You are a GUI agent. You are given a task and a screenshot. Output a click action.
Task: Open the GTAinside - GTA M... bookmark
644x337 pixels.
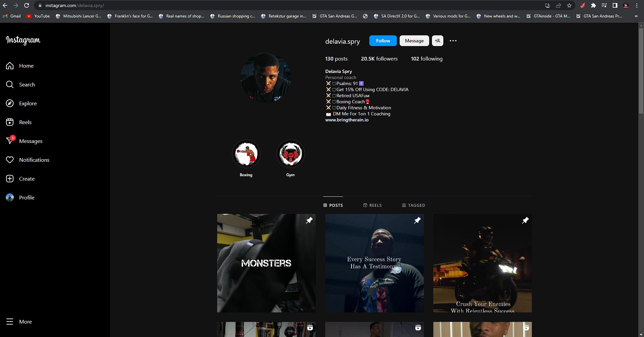point(548,16)
